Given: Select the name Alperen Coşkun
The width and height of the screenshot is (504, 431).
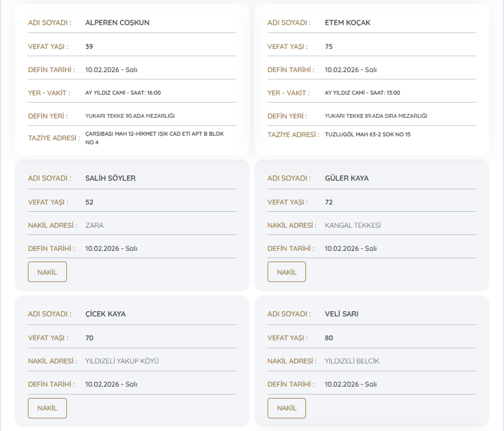Looking at the screenshot, I should click(x=117, y=23).
